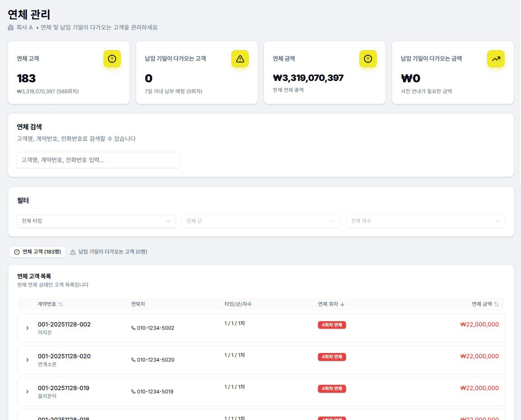Sort table by 계약번호 column
Viewport: 521px width, 420px height.
pos(50,304)
